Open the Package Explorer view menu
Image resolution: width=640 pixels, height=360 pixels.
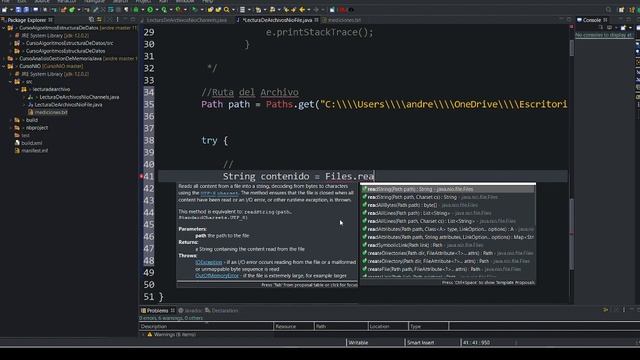(118, 20)
